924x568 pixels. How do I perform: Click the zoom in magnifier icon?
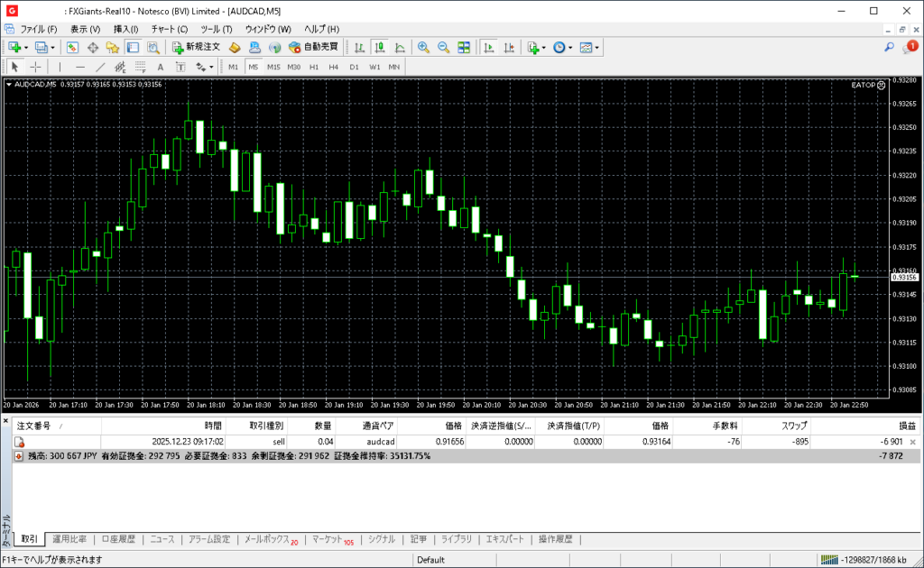point(423,47)
